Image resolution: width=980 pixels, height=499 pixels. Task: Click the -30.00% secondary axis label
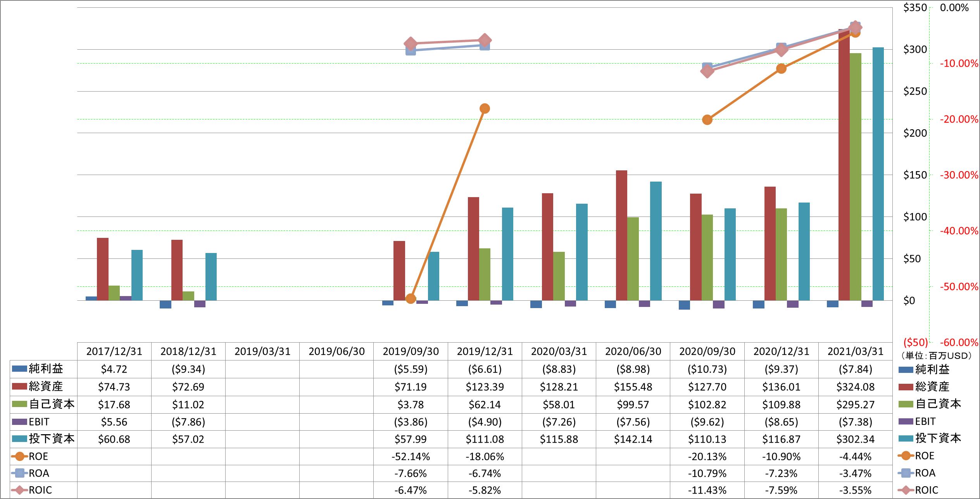click(959, 175)
